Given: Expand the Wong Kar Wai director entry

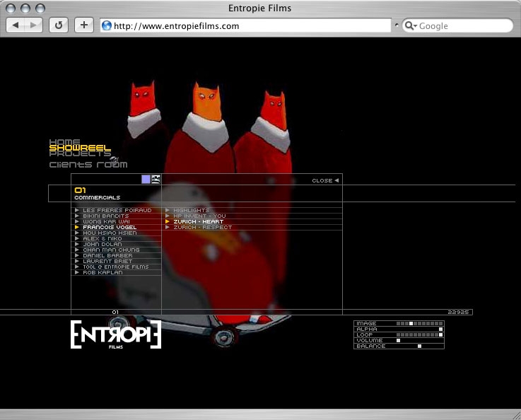Looking at the screenshot, I should point(106,221).
